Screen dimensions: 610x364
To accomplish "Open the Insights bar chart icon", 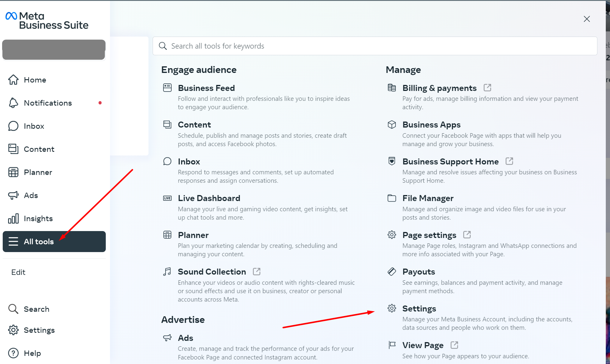I will pos(13,218).
